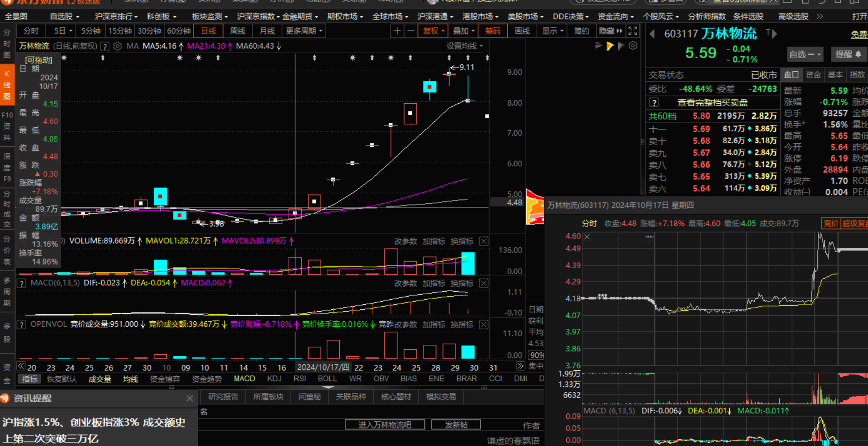
Task: Switch intraday popup to 竞价 mode
Action: (831, 224)
